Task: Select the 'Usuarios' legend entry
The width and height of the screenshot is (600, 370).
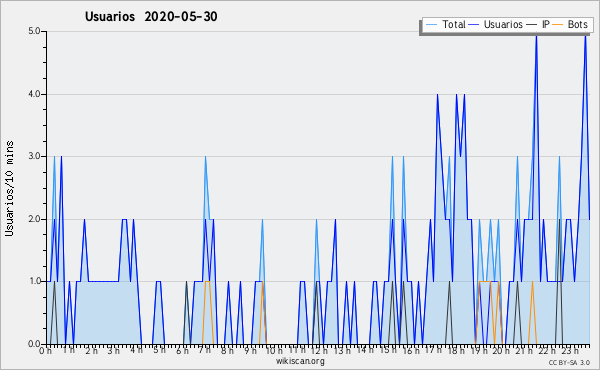Action: point(503,24)
